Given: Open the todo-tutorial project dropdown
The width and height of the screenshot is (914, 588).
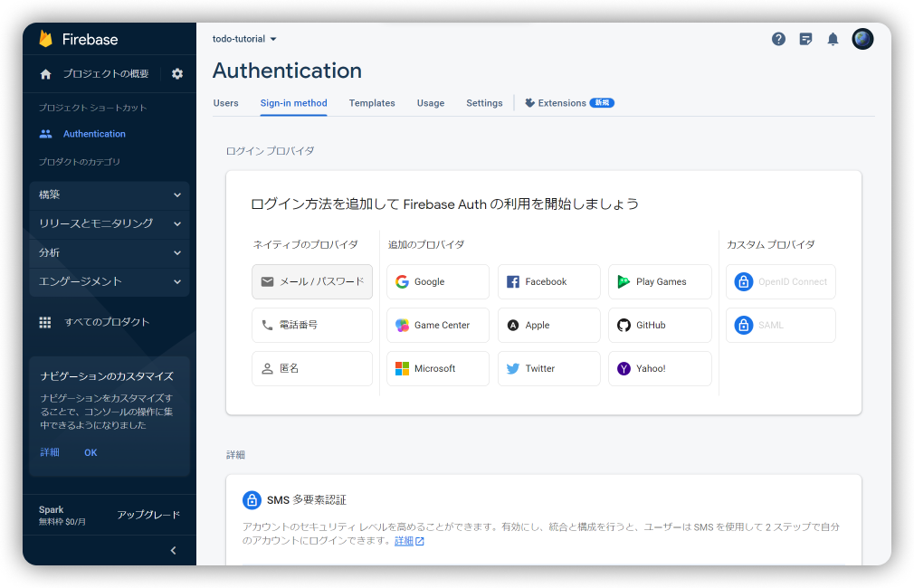Looking at the screenshot, I should tap(244, 39).
